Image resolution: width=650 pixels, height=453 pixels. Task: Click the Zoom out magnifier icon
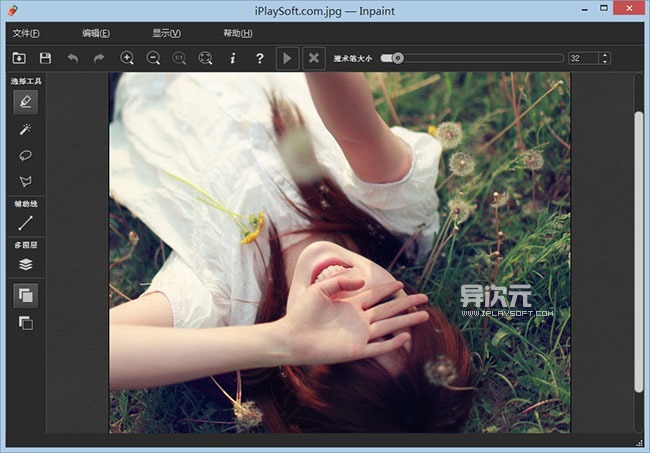click(153, 59)
